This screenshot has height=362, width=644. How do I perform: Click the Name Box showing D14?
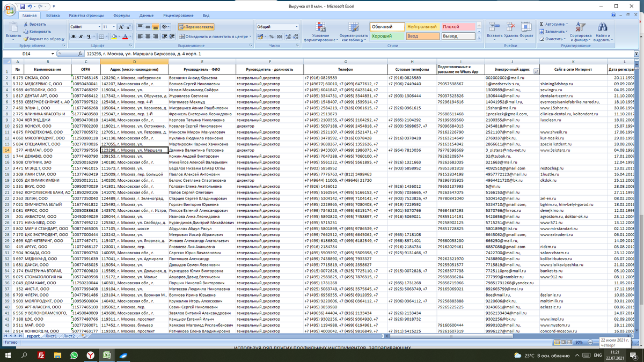click(x=27, y=54)
